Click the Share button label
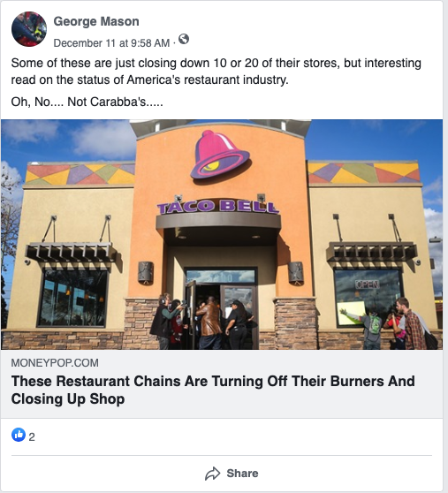Screen dimensions: 448x493 (242, 474)
